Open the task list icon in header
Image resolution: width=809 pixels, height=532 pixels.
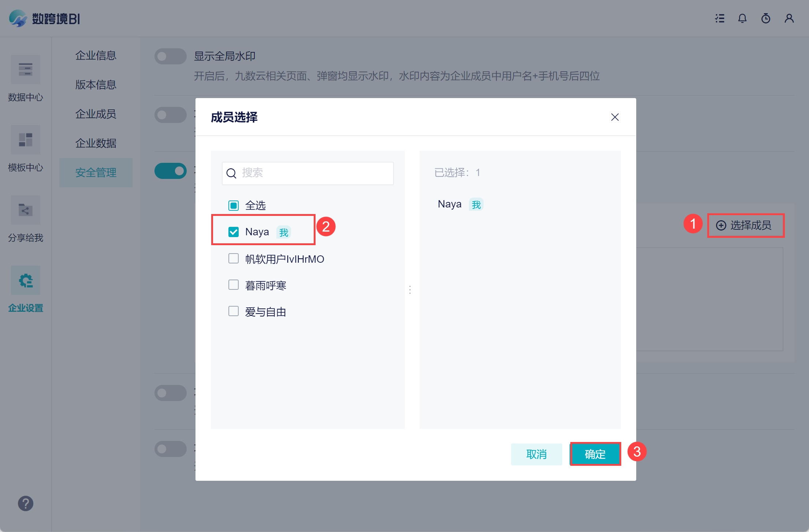[x=720, y=18]
